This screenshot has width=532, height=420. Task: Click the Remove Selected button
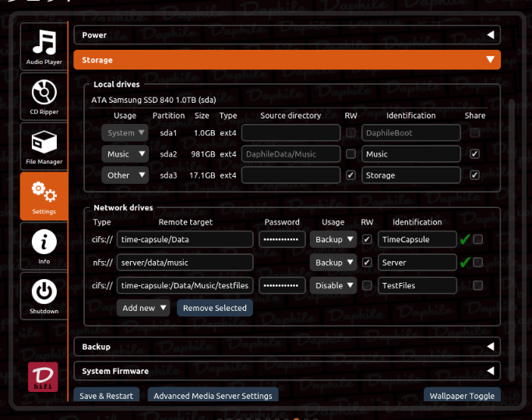click(x=215, y=308)
